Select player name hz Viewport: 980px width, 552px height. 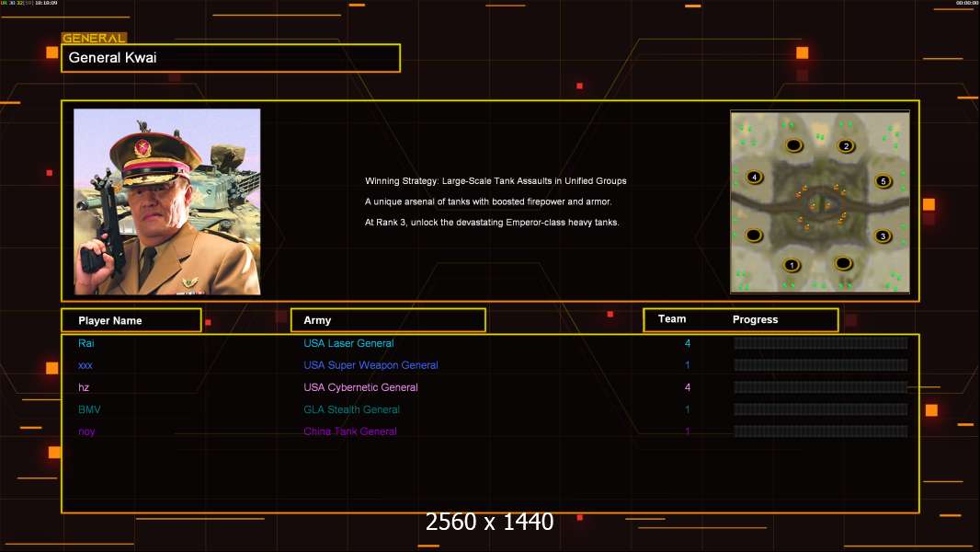84,387
